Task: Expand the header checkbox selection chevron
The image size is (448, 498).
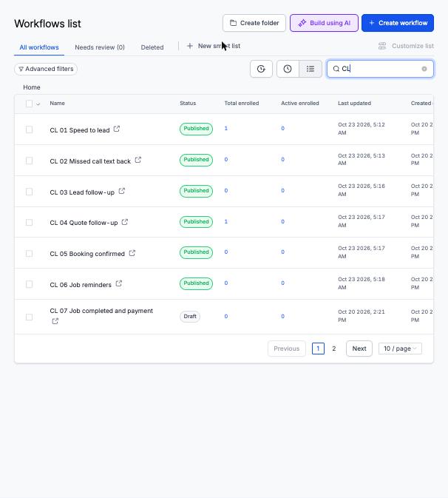Action: point(38,104)
